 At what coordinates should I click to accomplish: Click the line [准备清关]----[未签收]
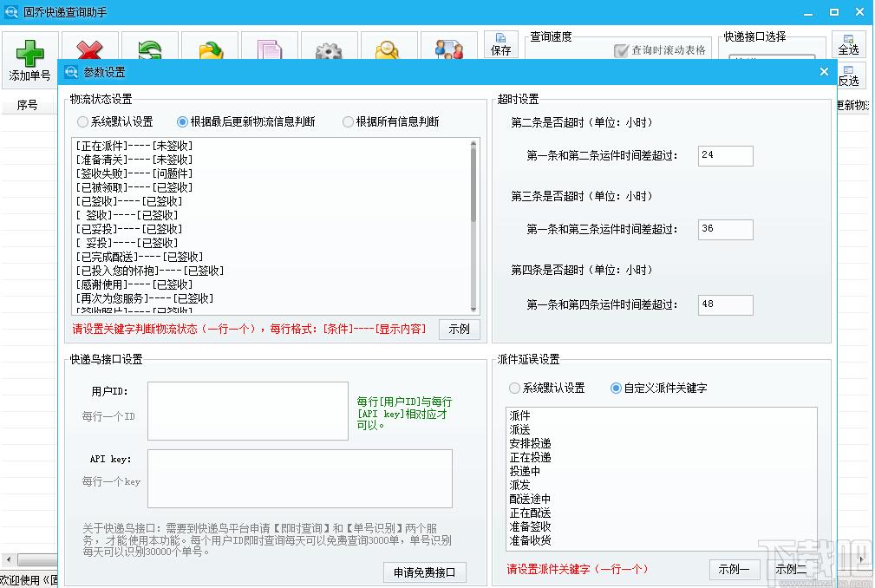pyautogui.click(x=134, y=160)
